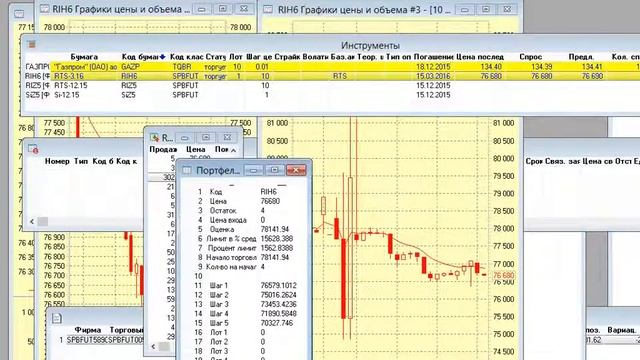
Task: Click the Погашение column header
Action: tap(433, 57)
